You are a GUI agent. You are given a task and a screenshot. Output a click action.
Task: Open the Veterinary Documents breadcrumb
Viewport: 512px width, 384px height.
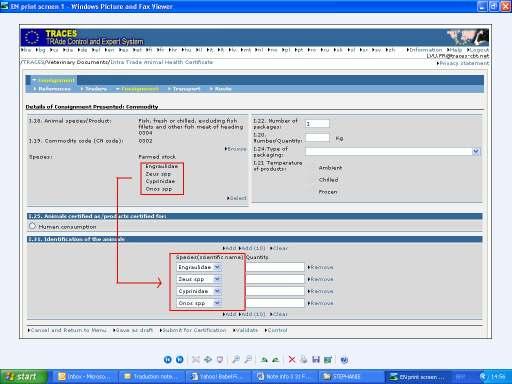pyautogui.click(x=77, y=62)
